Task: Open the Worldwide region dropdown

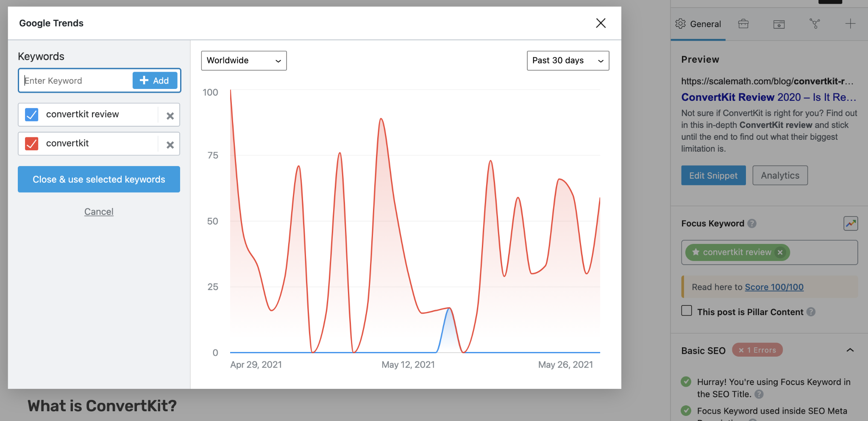Action: click(x=244, y=61)
